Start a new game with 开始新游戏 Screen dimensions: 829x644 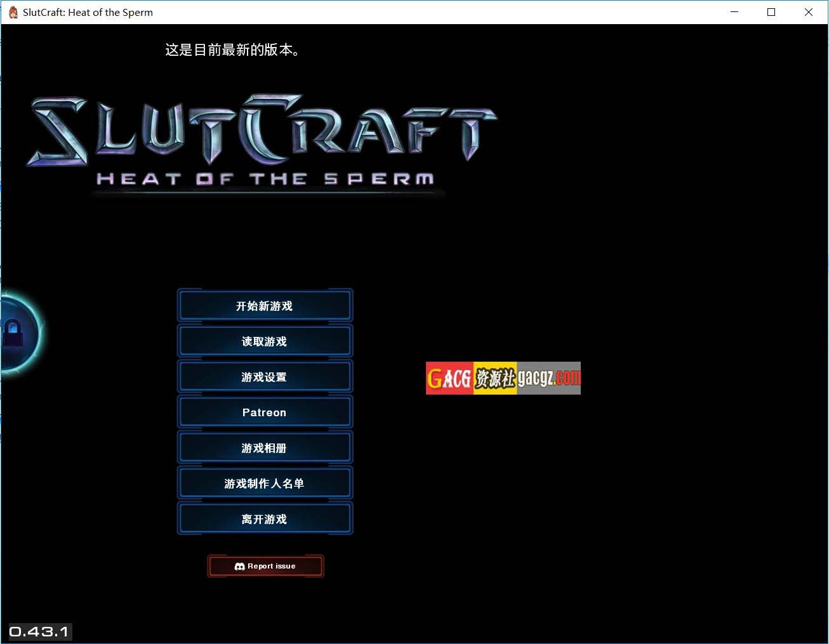click(x=264, y=306)
